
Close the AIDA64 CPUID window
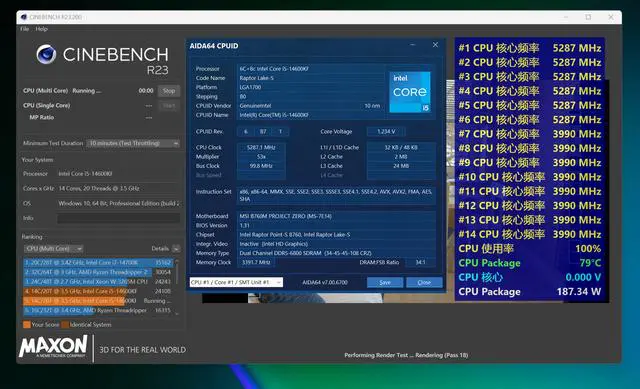[435, 45]
